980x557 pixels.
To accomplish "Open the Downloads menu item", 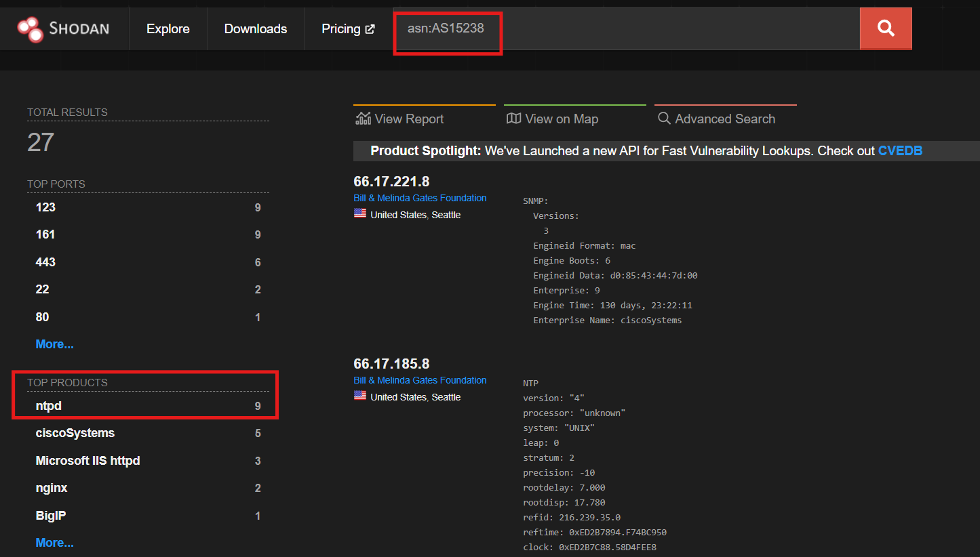I will [255, 28].
